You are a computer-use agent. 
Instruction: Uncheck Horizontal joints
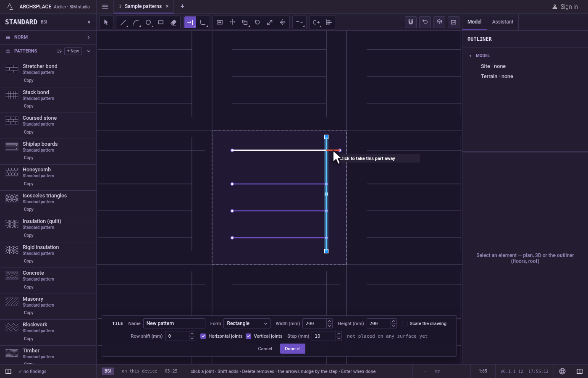coord(203,336)
